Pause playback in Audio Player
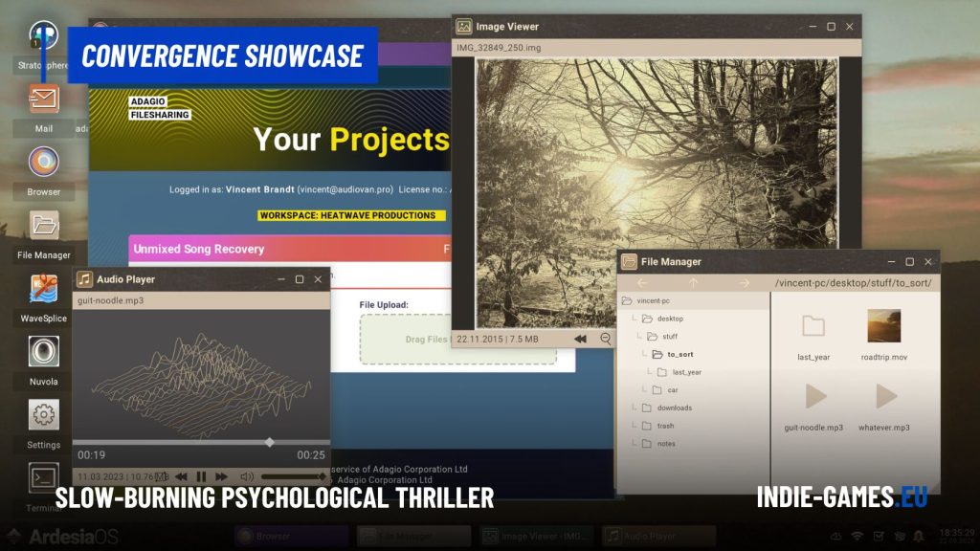 click(x=201, y=476)
